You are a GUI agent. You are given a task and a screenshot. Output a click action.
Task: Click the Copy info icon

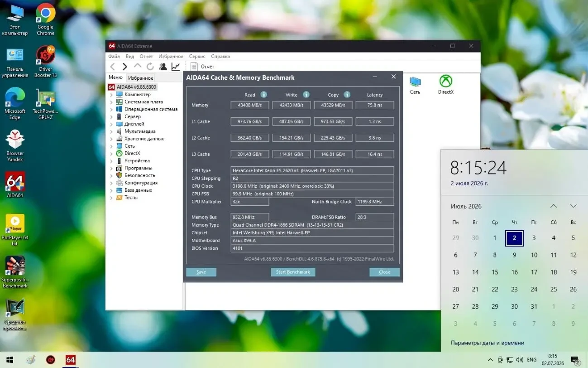(347, 95)
